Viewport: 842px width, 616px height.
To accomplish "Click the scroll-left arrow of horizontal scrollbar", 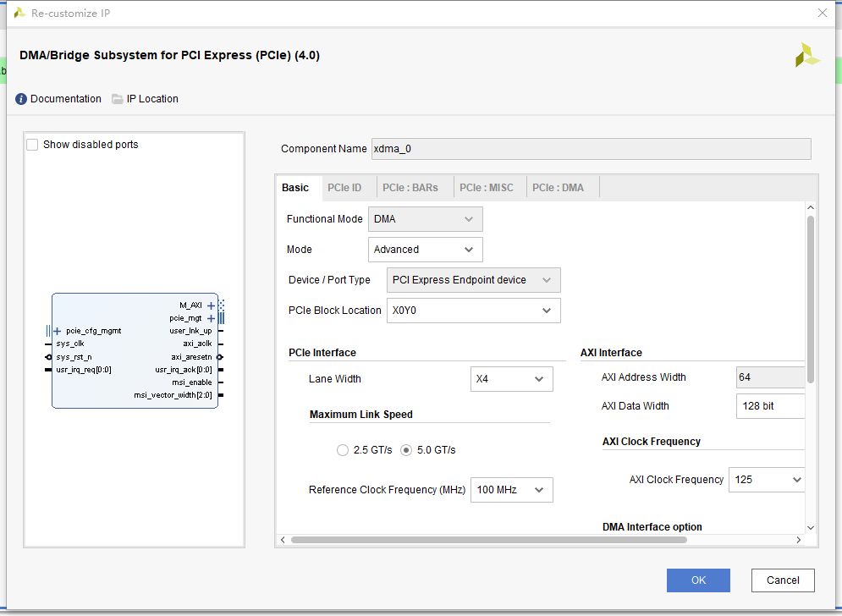I will tap(283, 540).
